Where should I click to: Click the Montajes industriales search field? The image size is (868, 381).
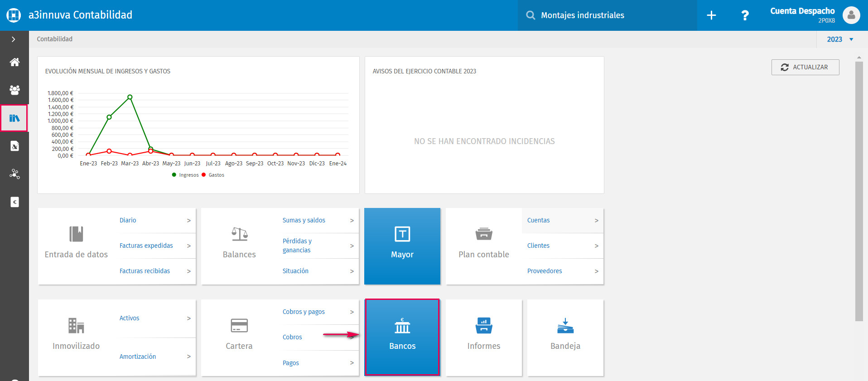607,15
